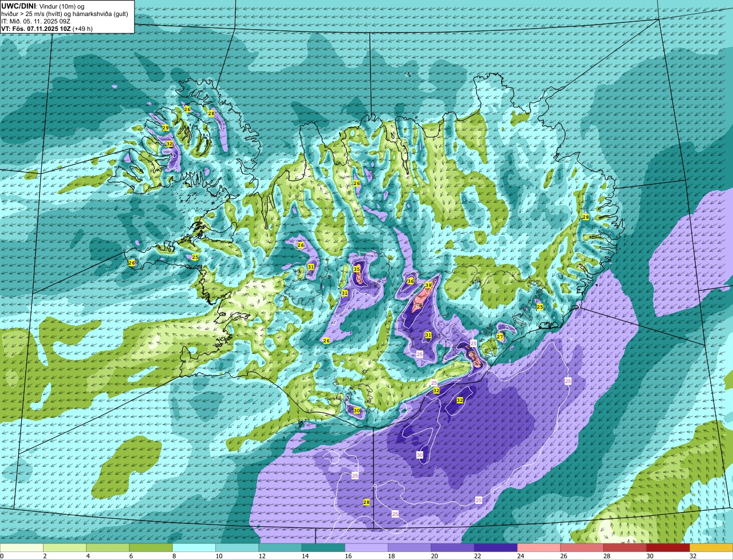Select the '12' tick on the color scale

(x=262, y=556)
